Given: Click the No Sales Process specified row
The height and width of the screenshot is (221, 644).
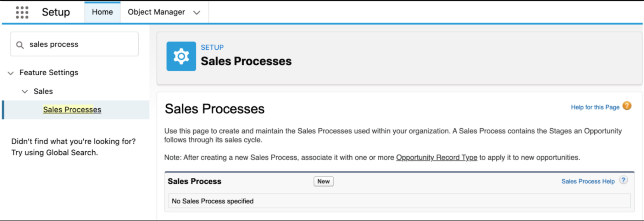Looking at the screenshot, I should coord(212,201).
